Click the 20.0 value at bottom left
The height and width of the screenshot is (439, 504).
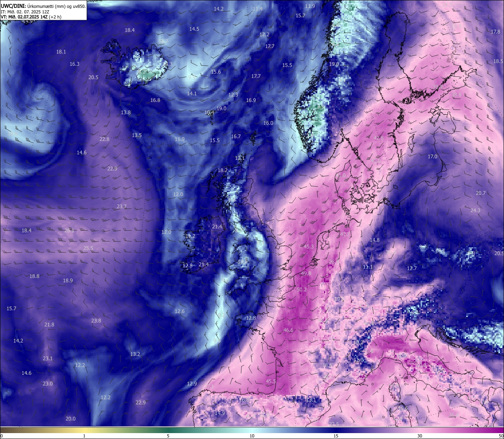click(x=70, y=419)
